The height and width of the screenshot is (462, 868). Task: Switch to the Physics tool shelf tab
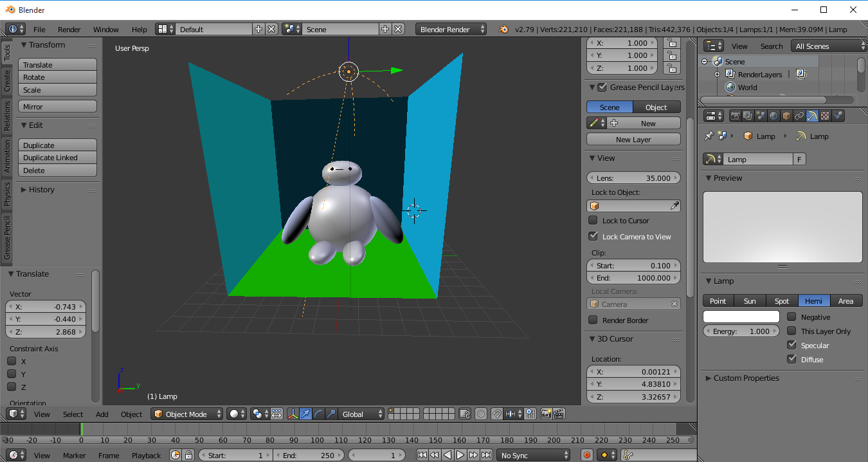(x=7, y=194)
